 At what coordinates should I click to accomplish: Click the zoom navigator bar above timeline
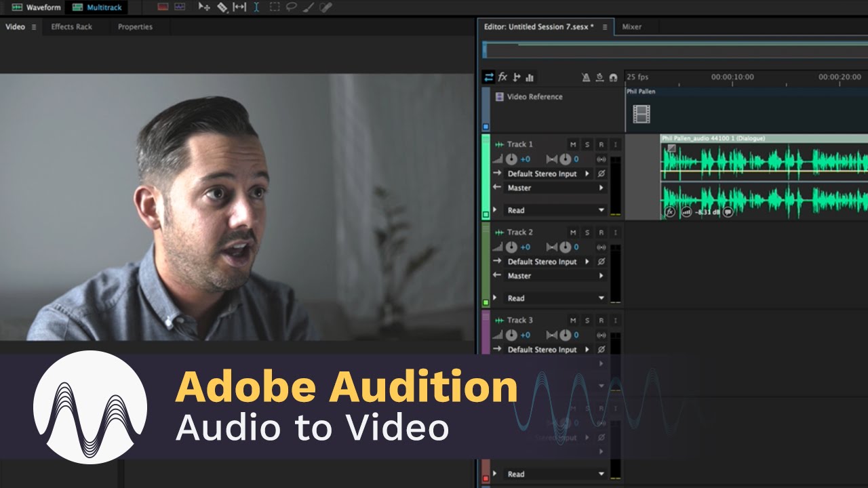click(675, 50)
